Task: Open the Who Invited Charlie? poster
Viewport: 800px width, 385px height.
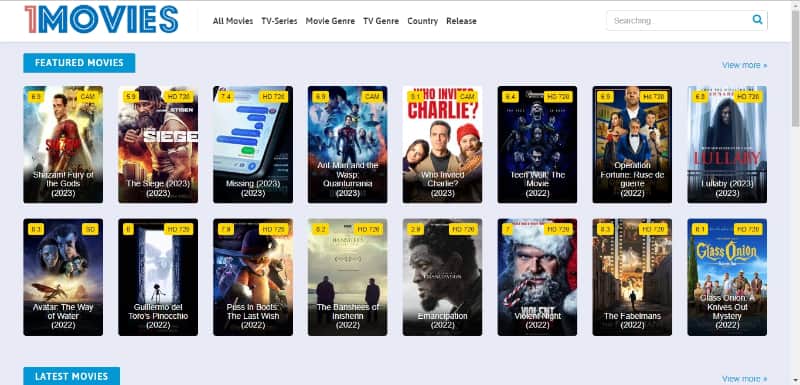Action: (442, 144)
